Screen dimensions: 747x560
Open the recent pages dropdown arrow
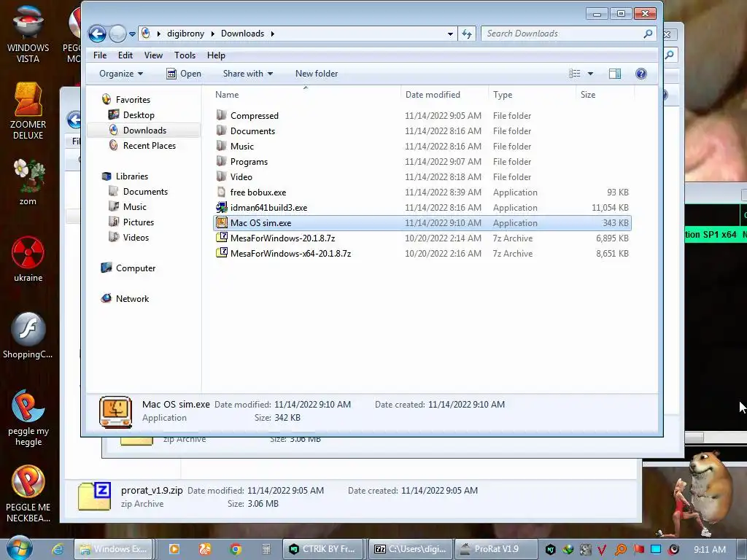pyautogui.click(x=132, y=34)
